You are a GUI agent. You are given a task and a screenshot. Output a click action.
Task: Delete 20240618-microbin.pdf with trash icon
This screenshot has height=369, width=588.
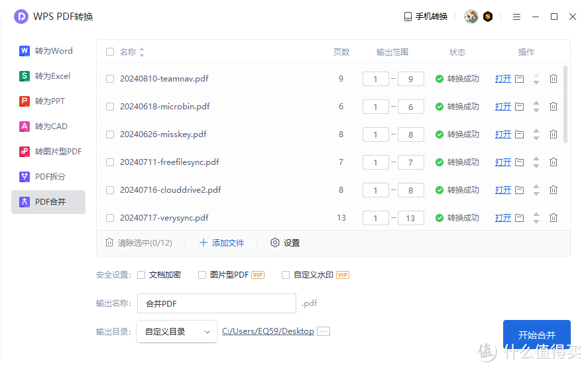click(554, 107)
